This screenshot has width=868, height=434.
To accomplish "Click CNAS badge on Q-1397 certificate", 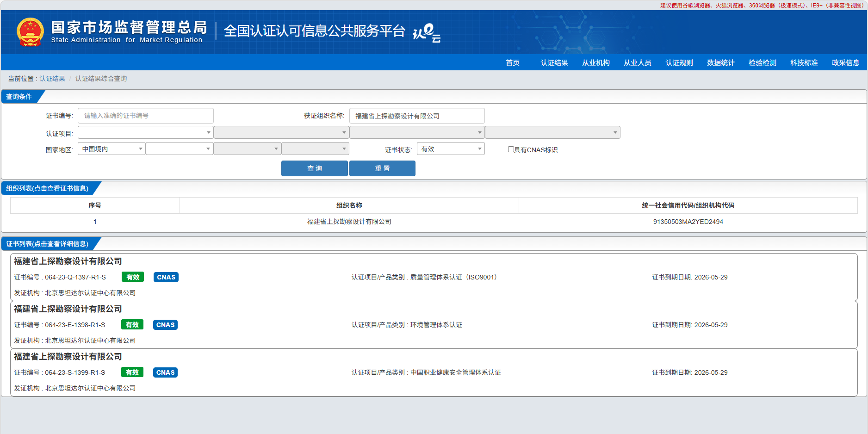I will pos(166,277).
